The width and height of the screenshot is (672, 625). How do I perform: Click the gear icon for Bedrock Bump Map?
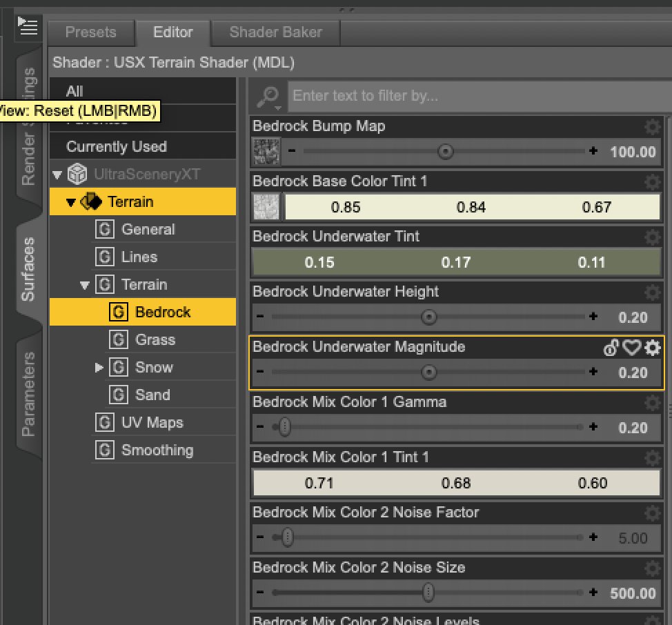click(x=653, y=127)
